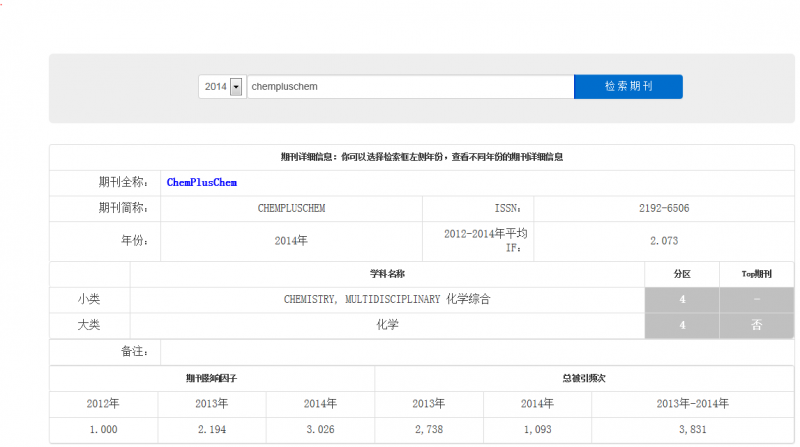Click the 期刊影响因子 section header
Image resolution: width=800 pixels, height=447 pixels.
click(212, 379)
